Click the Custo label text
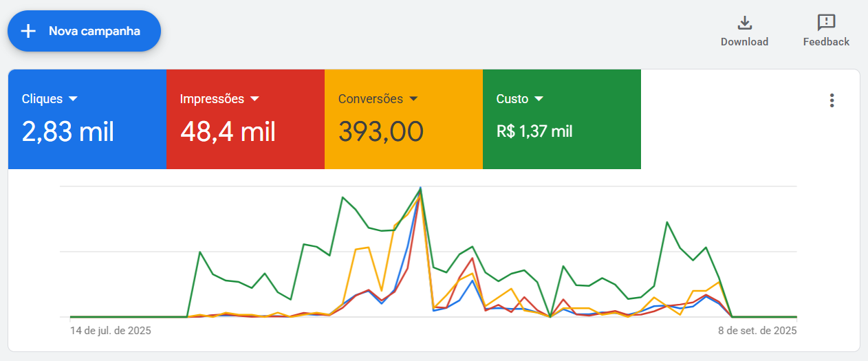 click(x=512, y=99)
